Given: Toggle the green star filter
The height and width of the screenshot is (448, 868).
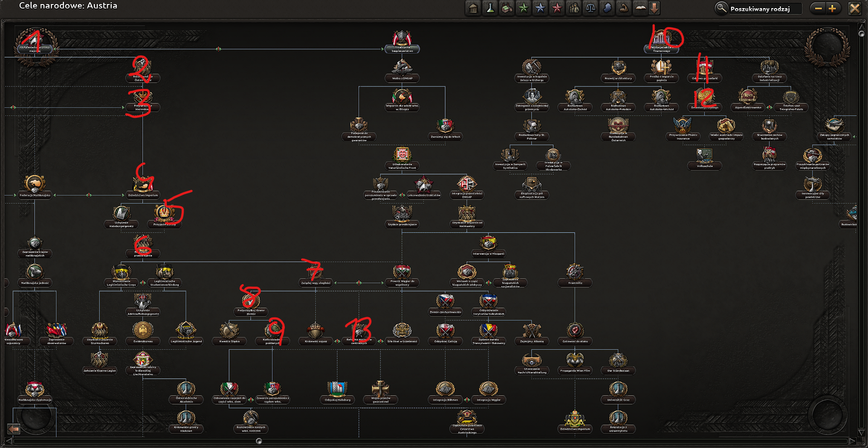Looking at the screenshot, I should [x=524, y=8].
